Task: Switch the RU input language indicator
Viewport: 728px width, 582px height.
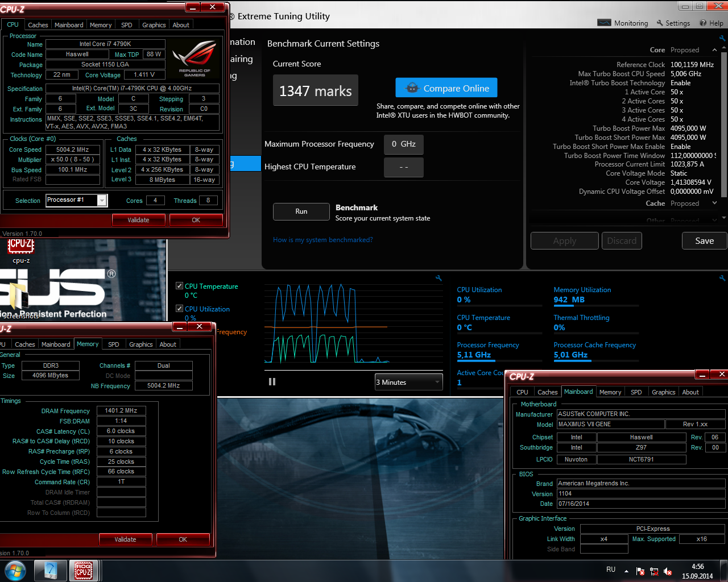Action: tap(611, 569)
